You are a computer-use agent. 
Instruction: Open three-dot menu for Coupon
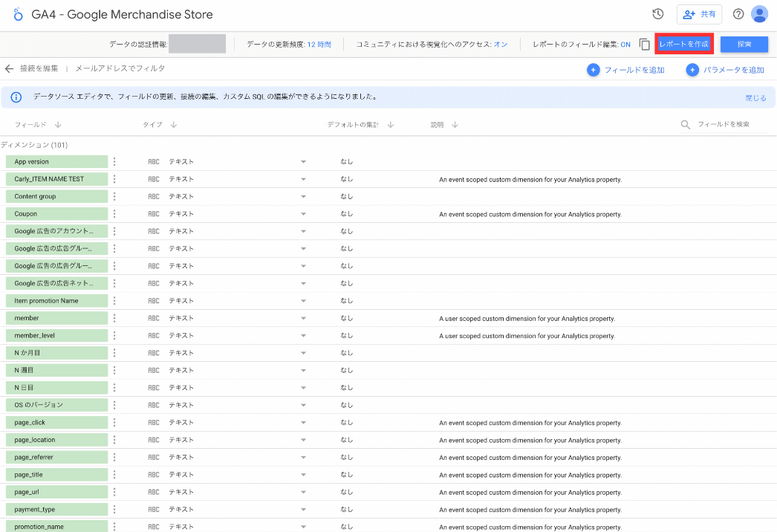114,214
